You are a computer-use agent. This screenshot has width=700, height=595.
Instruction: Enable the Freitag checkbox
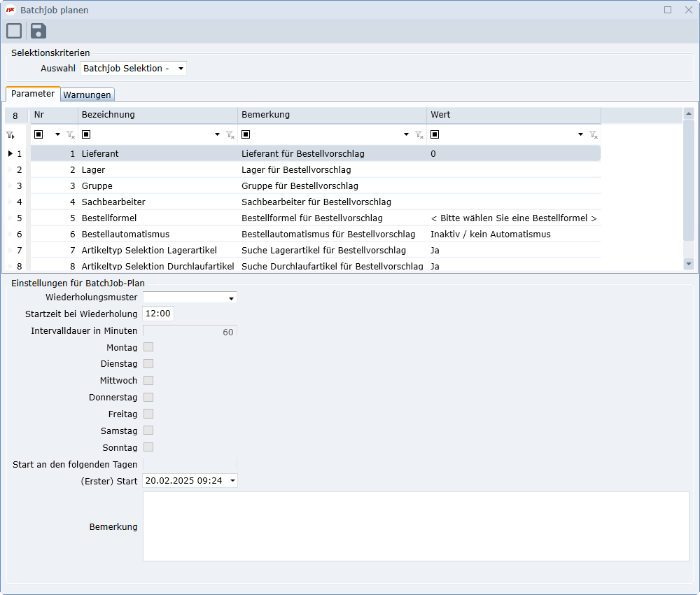pos(148,414)
